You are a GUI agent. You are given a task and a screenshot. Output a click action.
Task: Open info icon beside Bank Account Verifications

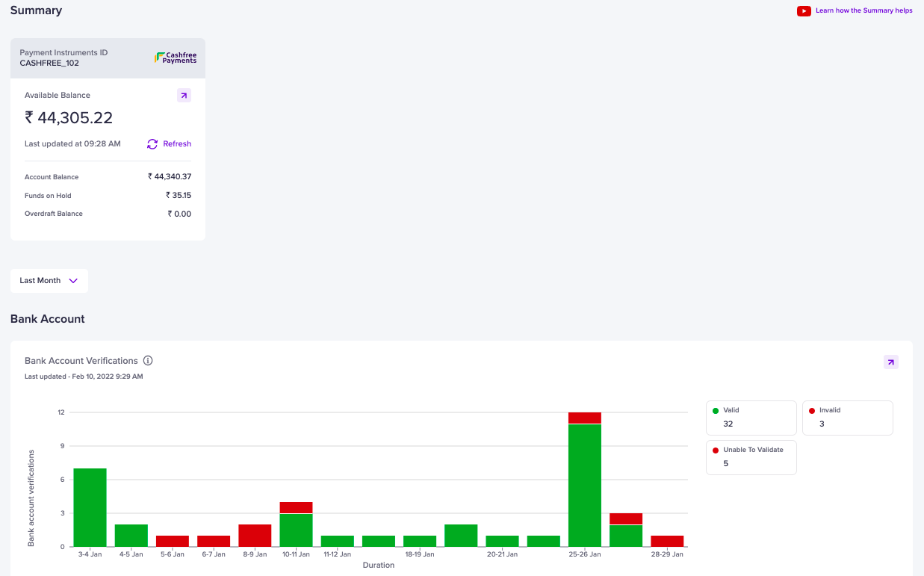[148, 361]
